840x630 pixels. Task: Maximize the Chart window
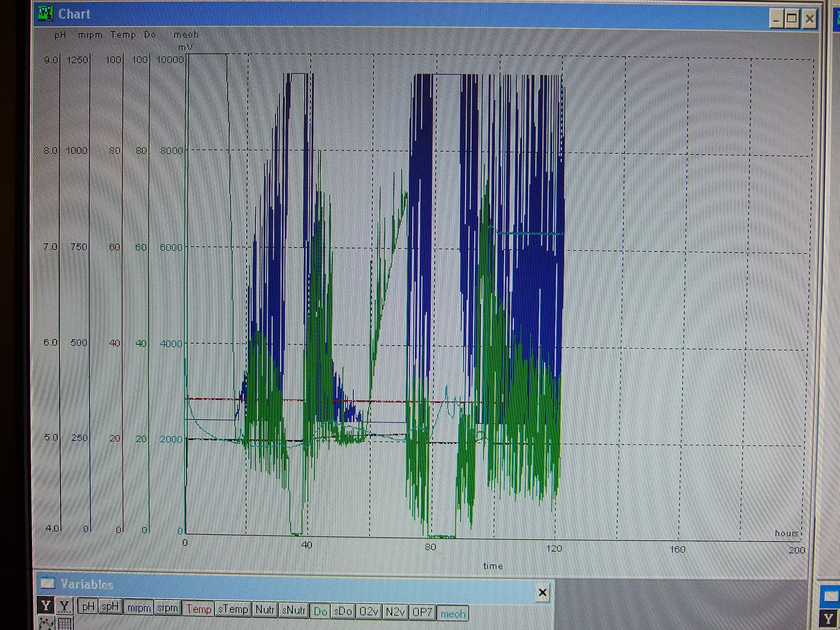(x=792, y=18)
